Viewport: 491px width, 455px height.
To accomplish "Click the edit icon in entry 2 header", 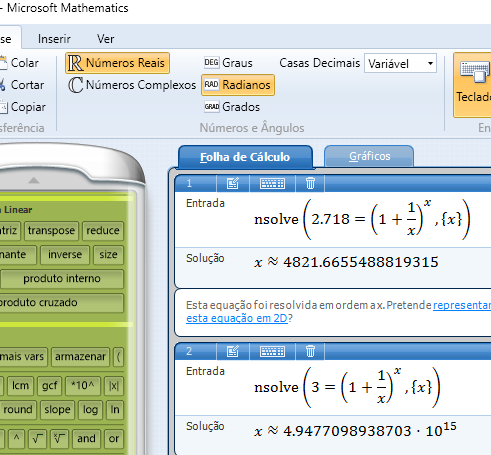I will pos(233,351).
